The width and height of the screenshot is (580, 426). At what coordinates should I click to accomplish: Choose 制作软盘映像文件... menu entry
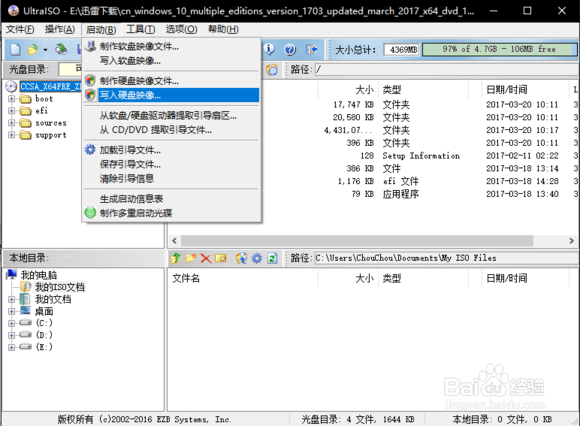(172, 46)
